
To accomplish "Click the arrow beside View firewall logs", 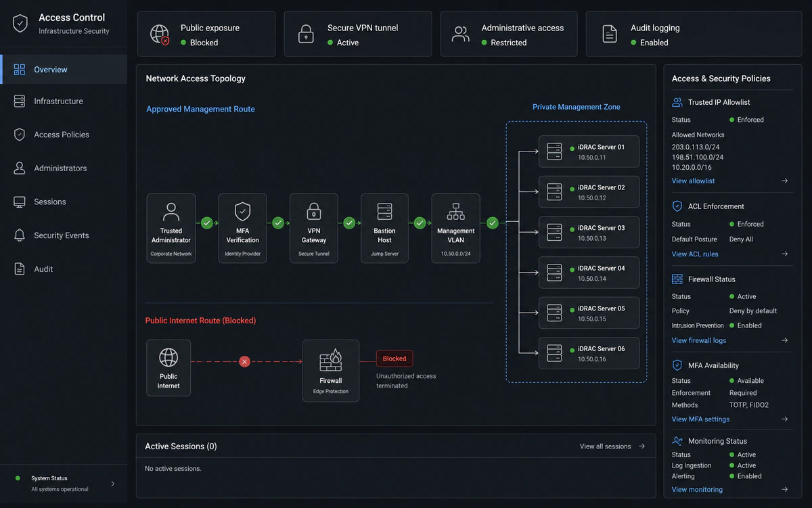I will point(785,340).
